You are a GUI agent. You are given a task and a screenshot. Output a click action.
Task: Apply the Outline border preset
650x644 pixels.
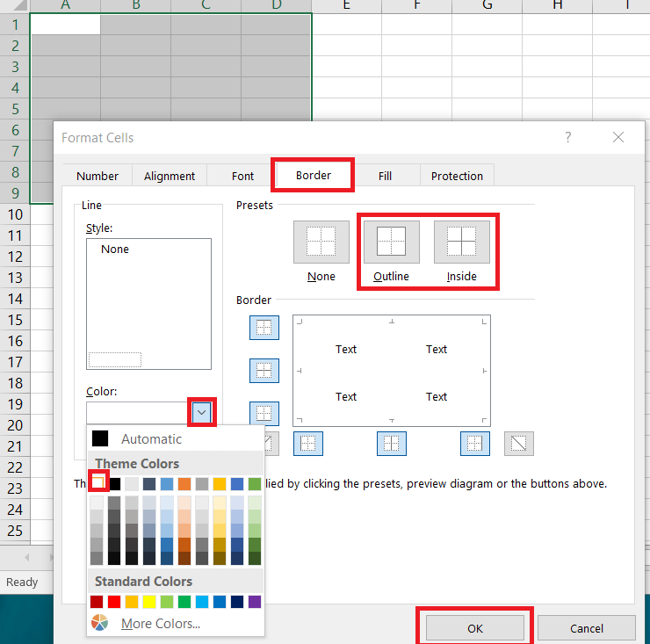pos(392,242)
